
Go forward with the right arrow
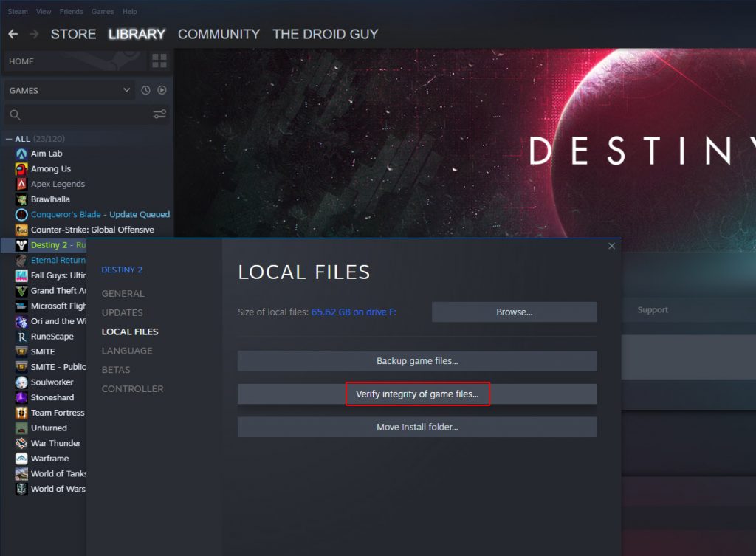[x=34, y=34]
